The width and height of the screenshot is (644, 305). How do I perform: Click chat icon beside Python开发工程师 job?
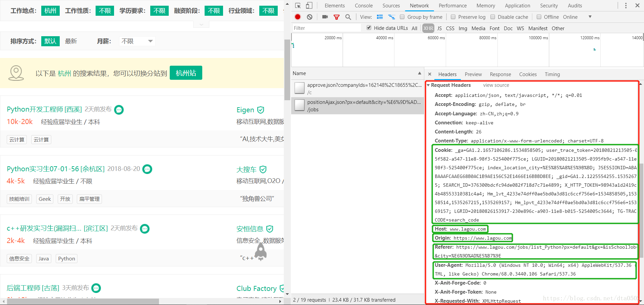tap(119, 110)
